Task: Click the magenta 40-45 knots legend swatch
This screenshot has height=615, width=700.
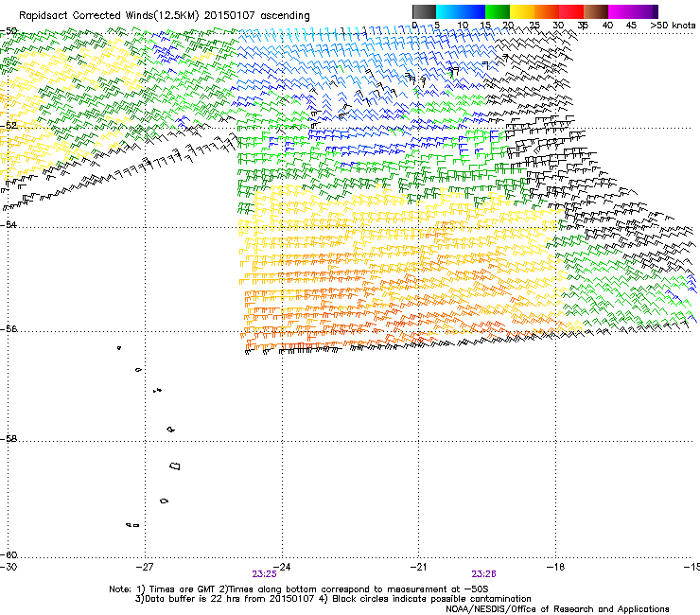Action: pos(621,11)
